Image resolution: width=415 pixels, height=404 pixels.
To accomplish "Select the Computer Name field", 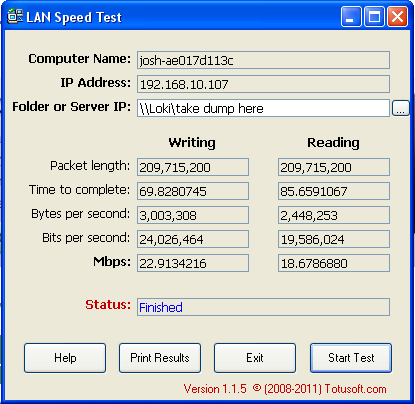I will pyautogui.click(x=263, y=60).
